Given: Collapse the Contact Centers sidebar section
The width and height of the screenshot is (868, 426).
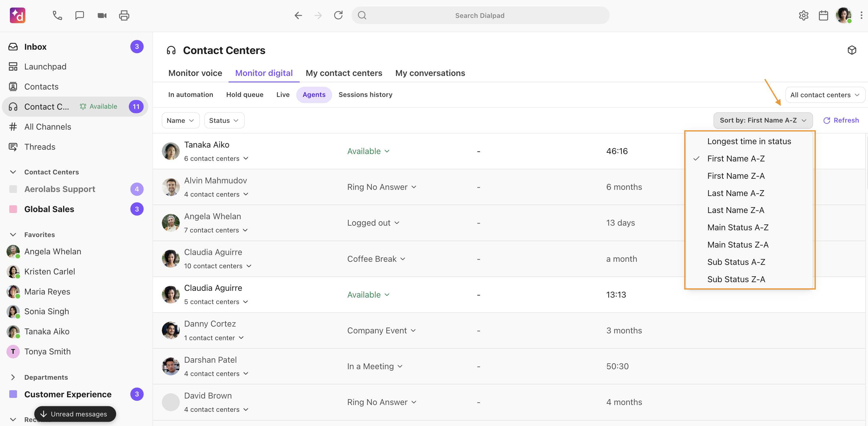Looking at the screenshot, I should (13, 172).
